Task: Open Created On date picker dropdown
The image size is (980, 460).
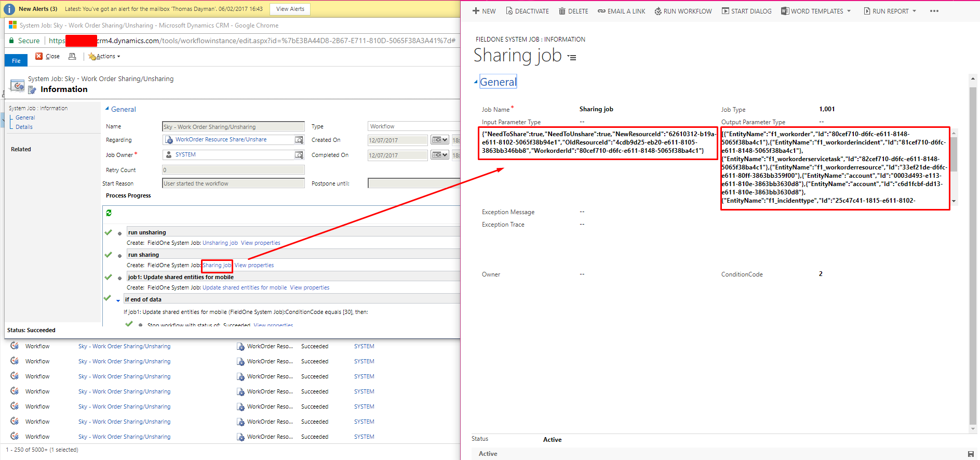Action: tap(440, 140)
